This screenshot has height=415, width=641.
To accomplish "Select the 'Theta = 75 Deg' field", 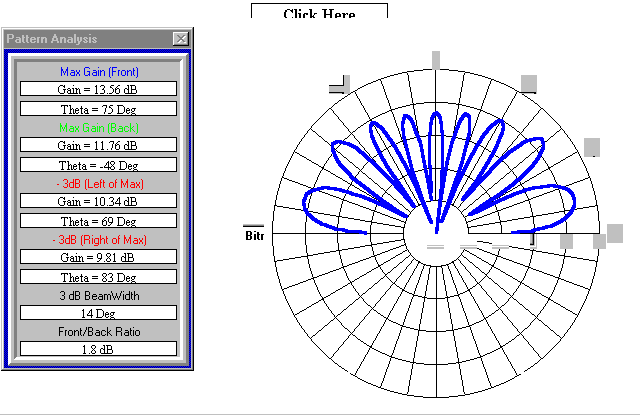I will 99,109.
